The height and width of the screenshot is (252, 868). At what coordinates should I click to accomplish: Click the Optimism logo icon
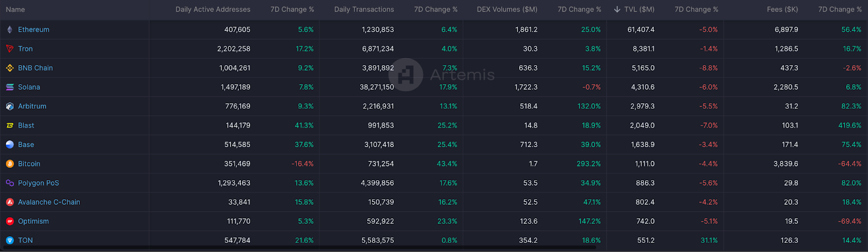coord(10,221)
